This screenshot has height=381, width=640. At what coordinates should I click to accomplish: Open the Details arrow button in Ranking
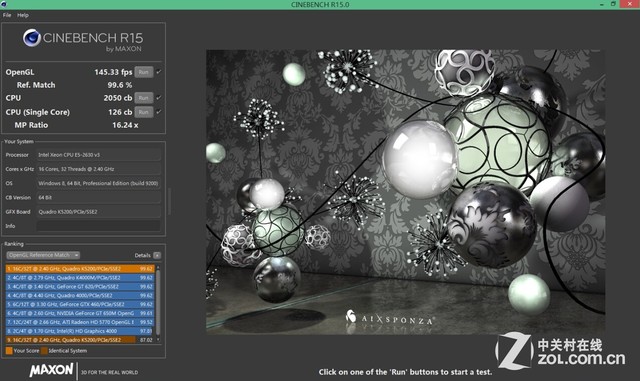[157, 255]
